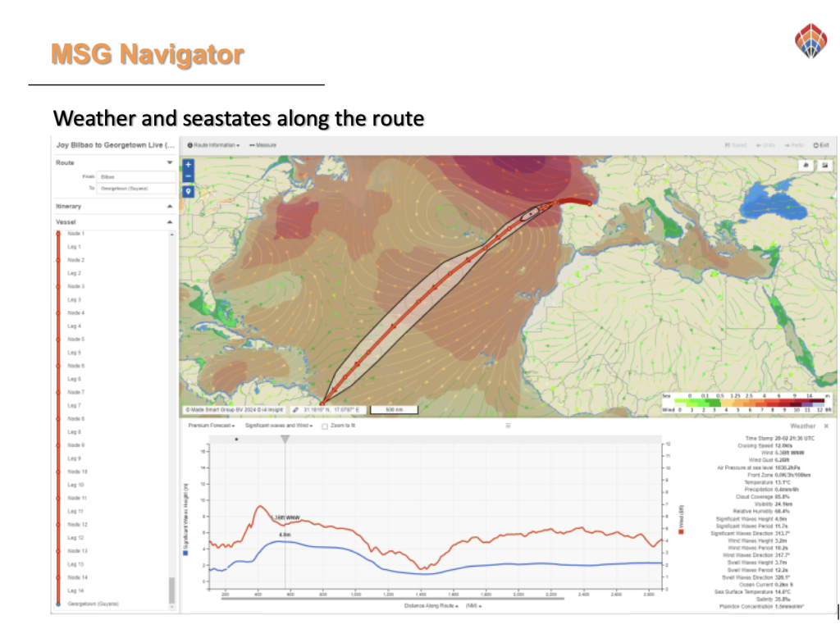Select the timeline marker triangle on the chart
This screenshot has height=629, width=840.
(x=285, y=440)
